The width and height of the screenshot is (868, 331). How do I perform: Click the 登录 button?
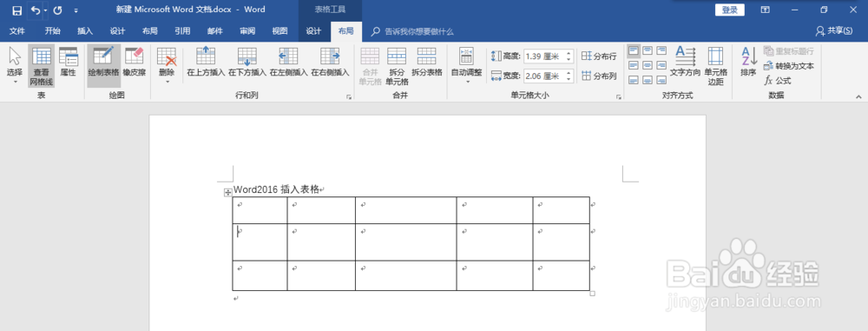tap(730, 10)
